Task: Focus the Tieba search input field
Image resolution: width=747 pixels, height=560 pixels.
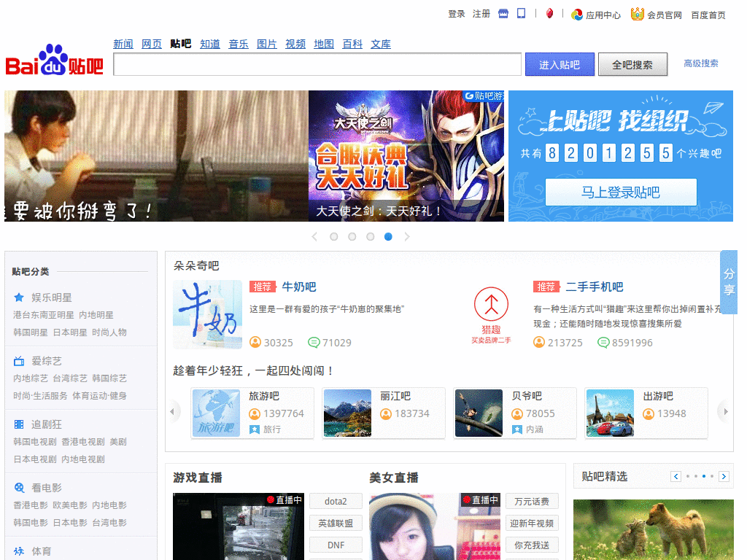Action: click(x=317, y=64)
